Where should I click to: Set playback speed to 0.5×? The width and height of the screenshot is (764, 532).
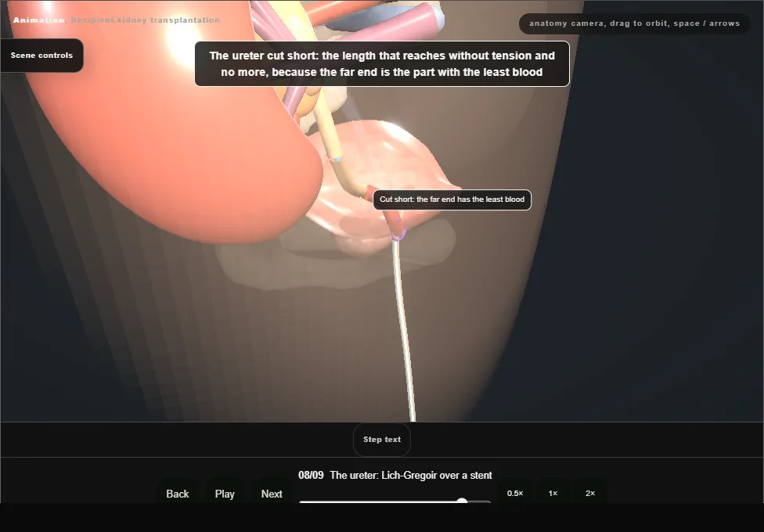515,493
